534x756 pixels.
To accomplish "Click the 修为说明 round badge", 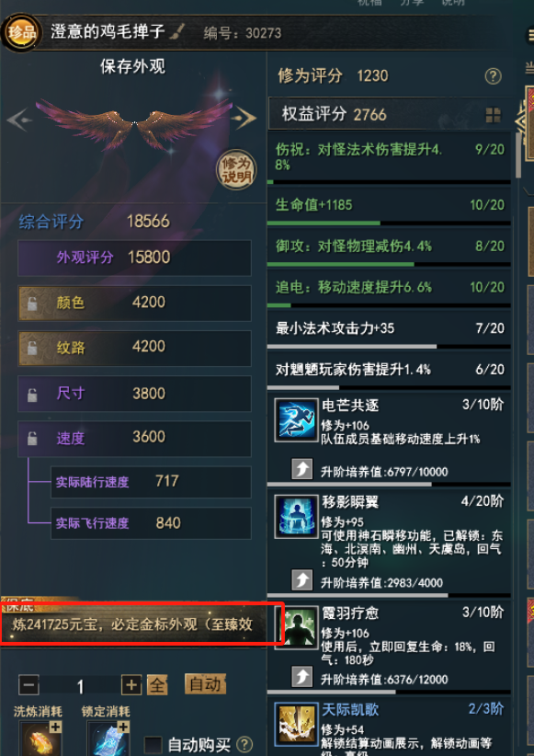I will click(236, 170).
